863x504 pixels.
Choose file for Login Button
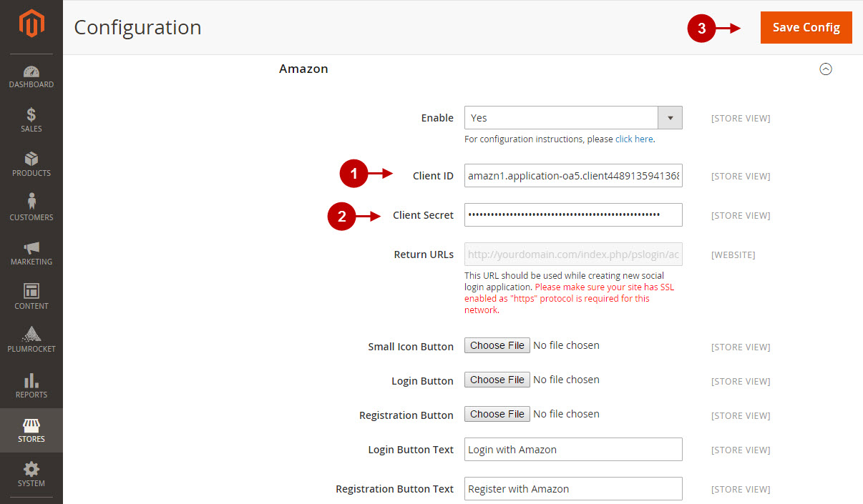(x=497, y=380)
